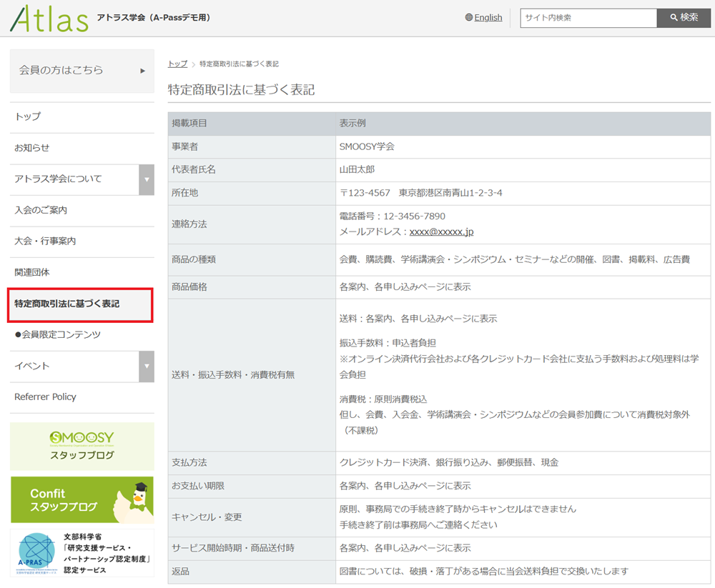
Task: Click the Atlas logo
Action: [49, 19]
